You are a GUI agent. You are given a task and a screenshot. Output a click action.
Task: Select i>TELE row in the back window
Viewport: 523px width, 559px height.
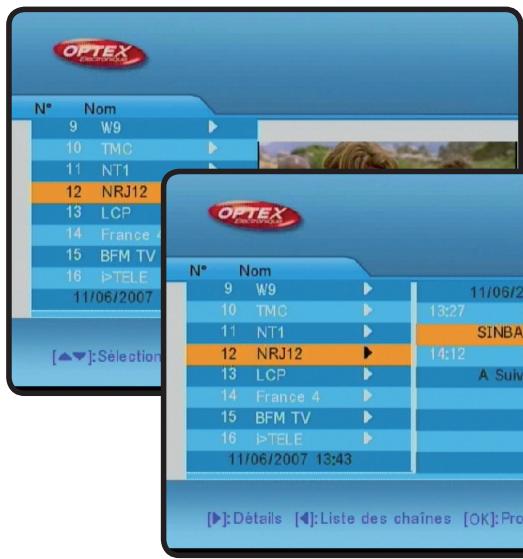coord(96,277)
